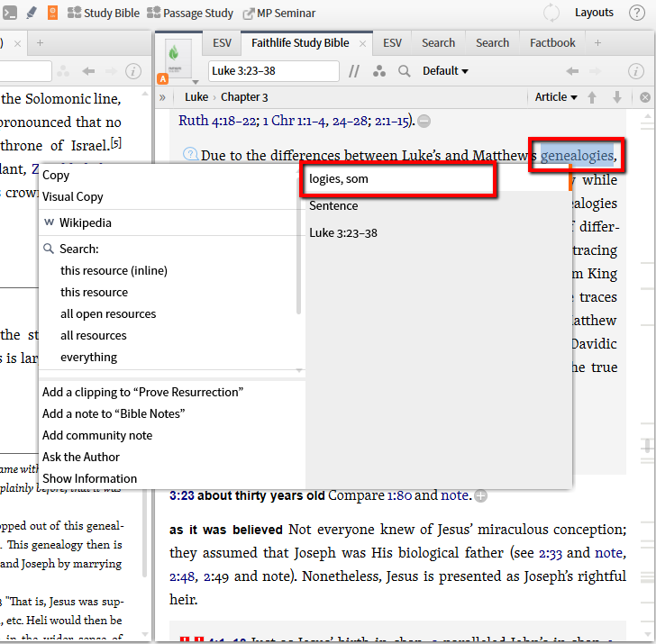Switch to the Factbook tab
656x644 pixels.
[x=552, y=43]
